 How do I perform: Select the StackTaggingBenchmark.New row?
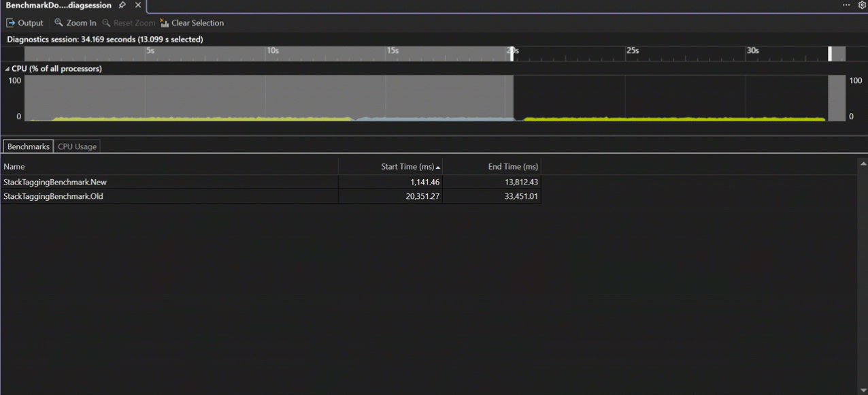pyautogui.click(x=55, y=183)
